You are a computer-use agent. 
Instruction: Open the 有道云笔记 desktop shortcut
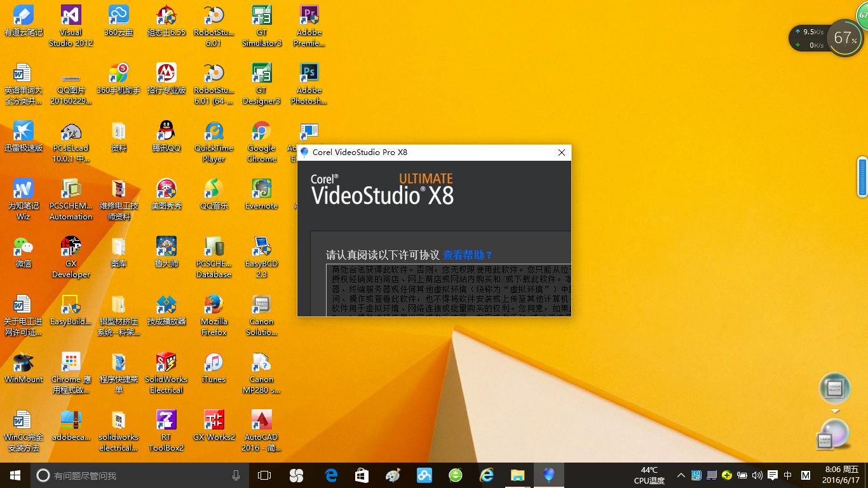tap(24, 21)
